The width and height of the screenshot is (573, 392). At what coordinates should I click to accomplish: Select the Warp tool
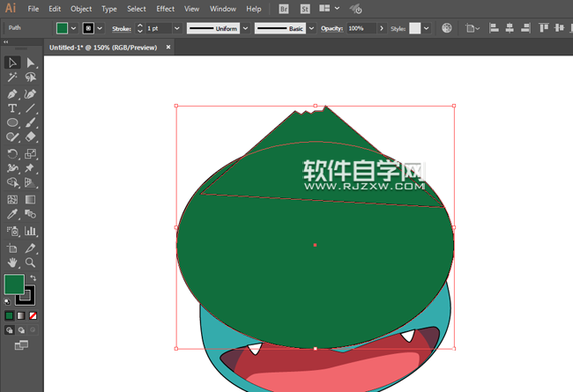point(12,168)
